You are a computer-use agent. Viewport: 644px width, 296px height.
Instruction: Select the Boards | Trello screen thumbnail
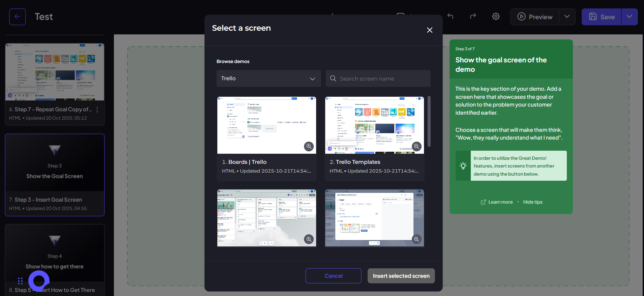[x=267, y=125]
